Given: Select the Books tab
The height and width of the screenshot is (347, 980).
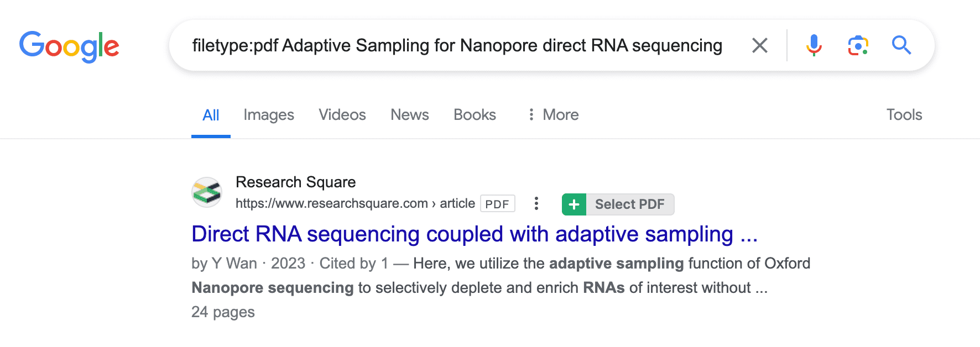Looking at the screenshot, I should 475,115.
